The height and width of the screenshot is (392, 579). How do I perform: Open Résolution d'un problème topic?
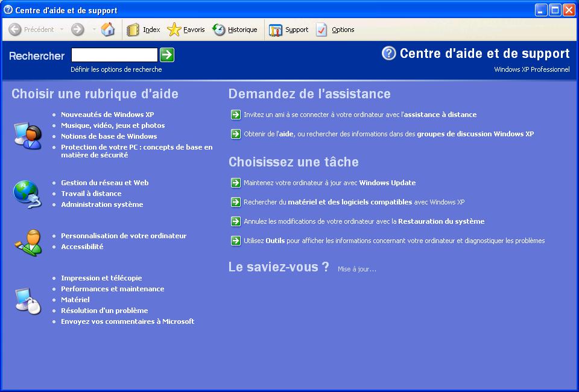click(104, 311)
